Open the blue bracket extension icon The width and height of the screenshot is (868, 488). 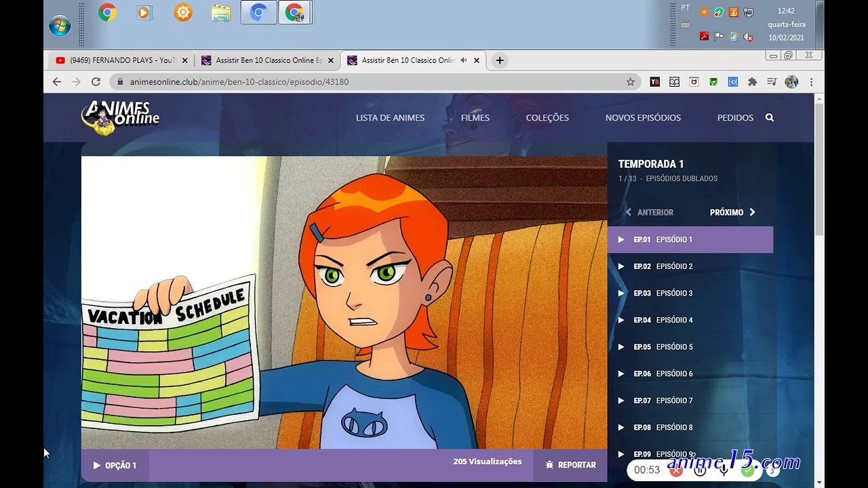(733, 82)
